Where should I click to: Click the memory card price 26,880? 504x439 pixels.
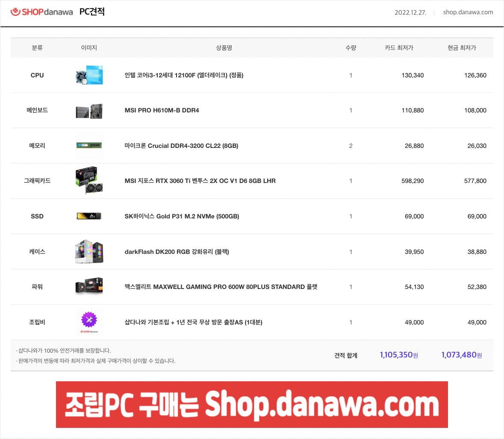414,146
